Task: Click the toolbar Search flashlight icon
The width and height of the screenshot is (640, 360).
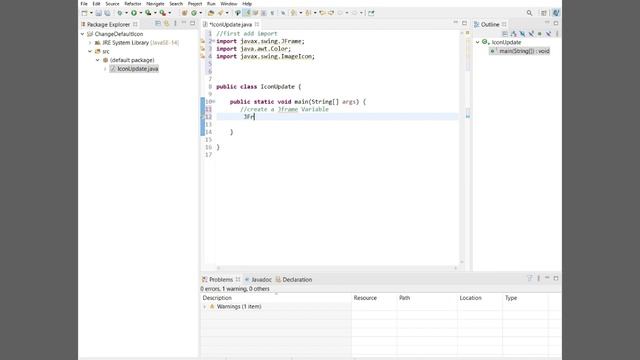Action: pyautogui.click(x=220, y=13)
